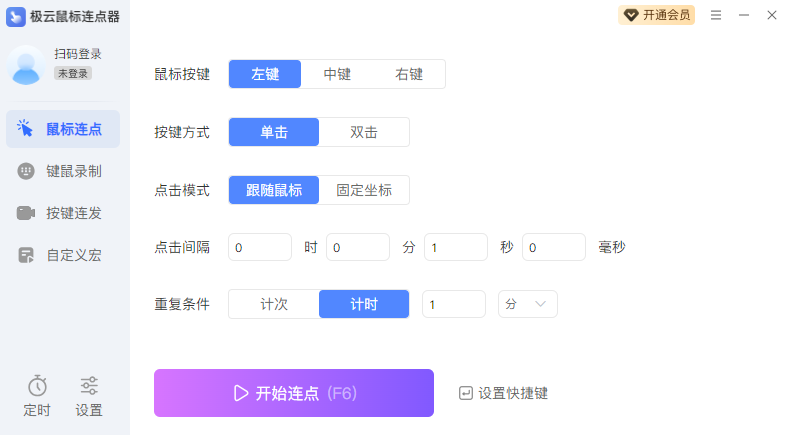Click the 按键连发 camera icon

click(26, 213)
